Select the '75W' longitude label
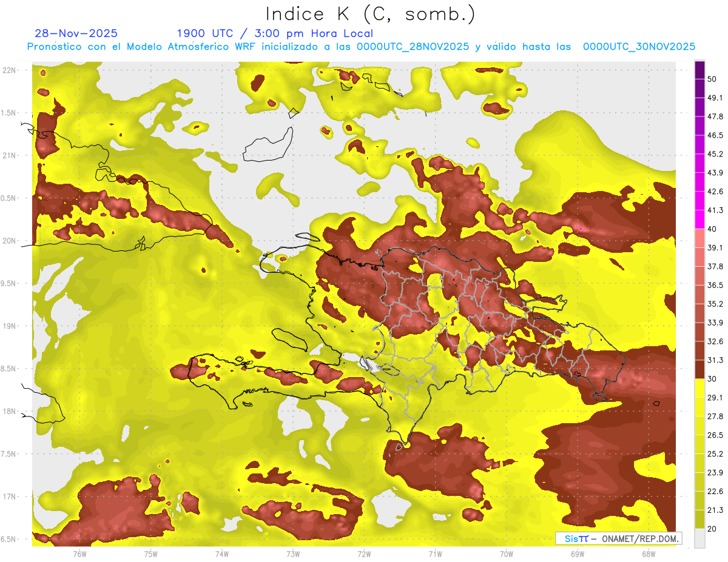Image resolution: width=728 pixels, height=562 pixels. point(150,554)
